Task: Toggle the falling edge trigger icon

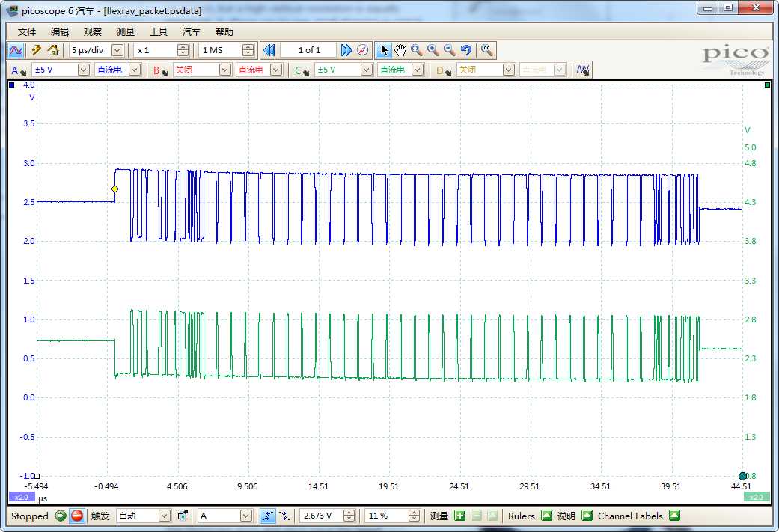Action: pyautogui.click(x=286, y=516)
